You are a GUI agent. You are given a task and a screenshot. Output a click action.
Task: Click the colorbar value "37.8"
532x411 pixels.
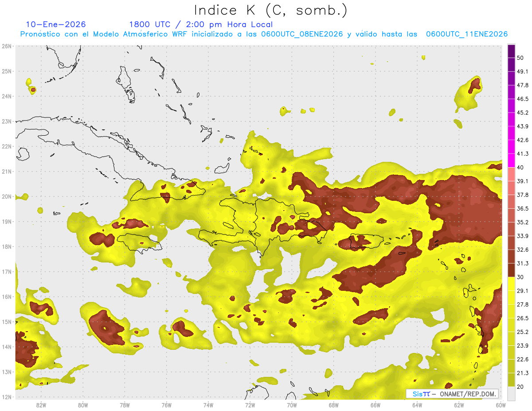pos(522,195)
